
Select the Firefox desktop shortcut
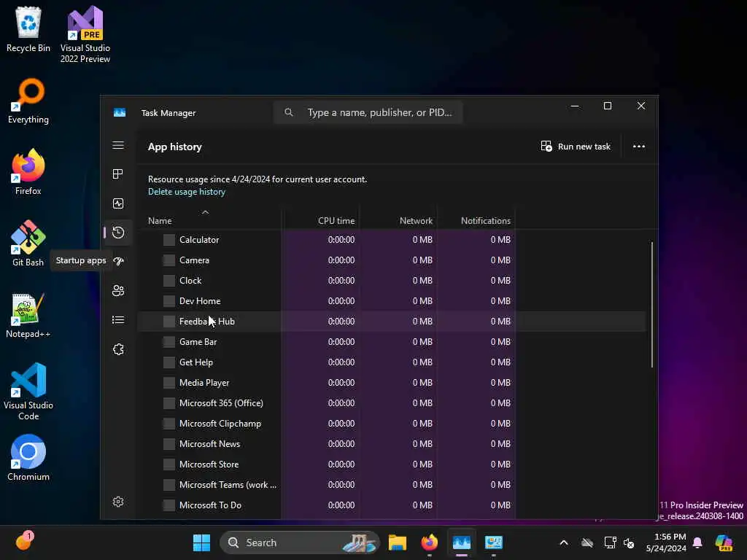pos(28,172)
